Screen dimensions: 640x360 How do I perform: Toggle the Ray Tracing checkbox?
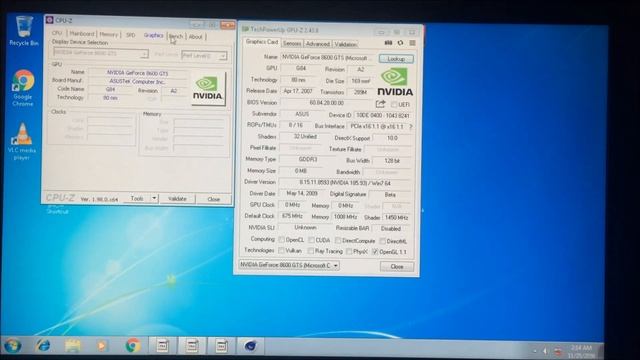click(311, 251)
